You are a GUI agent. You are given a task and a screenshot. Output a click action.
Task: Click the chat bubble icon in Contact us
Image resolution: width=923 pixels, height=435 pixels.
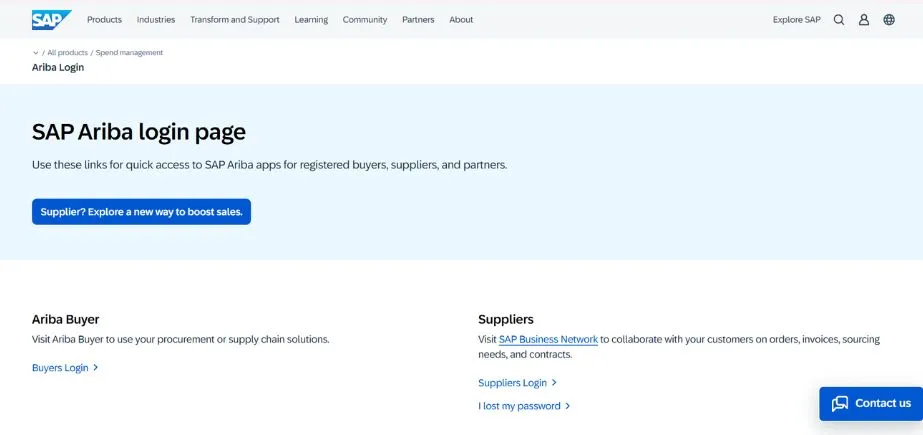(x=840, y=403)
